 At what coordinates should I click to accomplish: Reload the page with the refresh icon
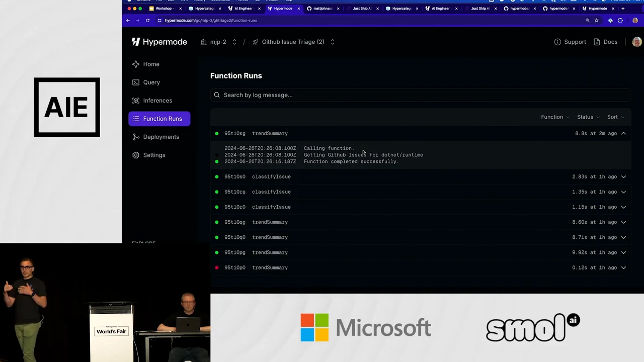point(147,21)
